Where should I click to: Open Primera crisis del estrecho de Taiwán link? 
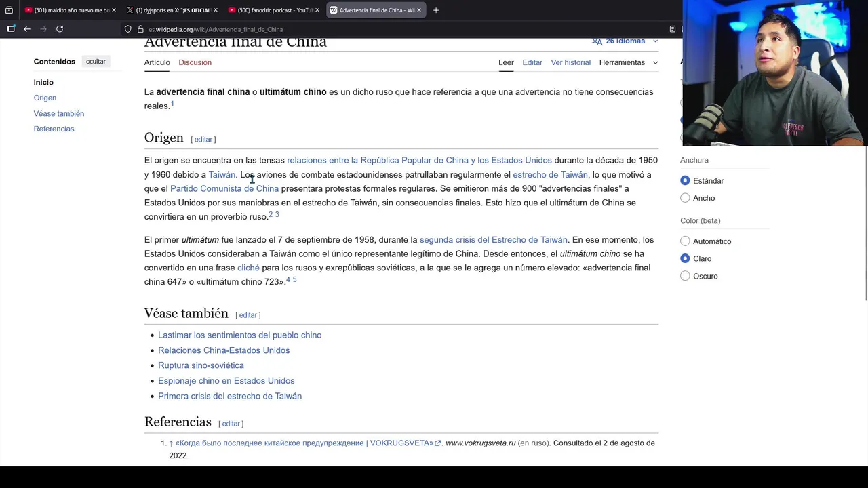[x=230, y=396]
